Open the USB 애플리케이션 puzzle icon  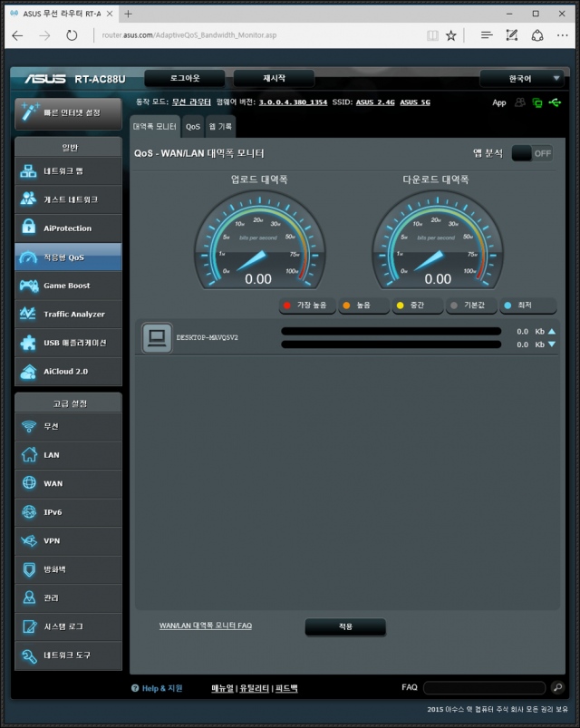tap(28, 343)
